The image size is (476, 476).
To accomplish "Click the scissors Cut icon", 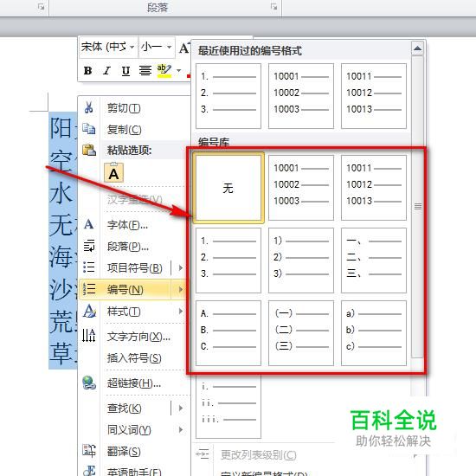I will click(x=88, y=108).
